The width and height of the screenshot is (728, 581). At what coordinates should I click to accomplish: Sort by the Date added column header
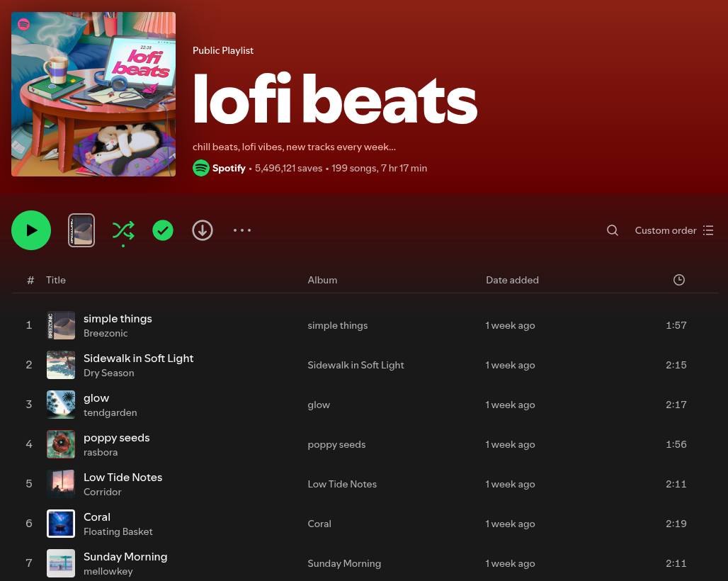coord(512,280)
